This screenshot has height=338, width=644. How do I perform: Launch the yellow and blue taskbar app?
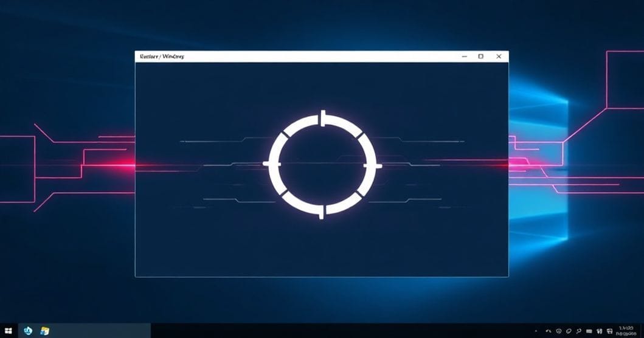click(44, 331)
